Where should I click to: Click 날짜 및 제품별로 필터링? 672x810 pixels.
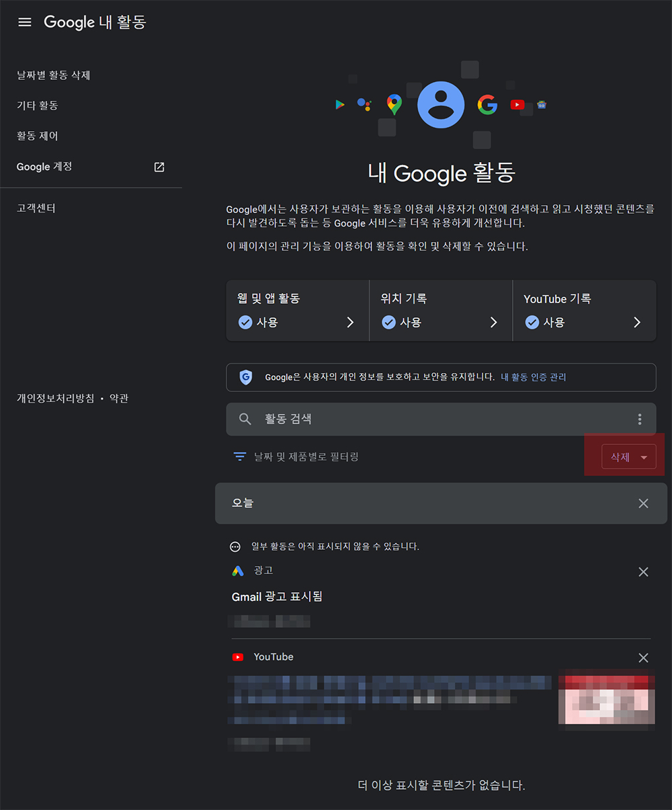coord(306,457)
